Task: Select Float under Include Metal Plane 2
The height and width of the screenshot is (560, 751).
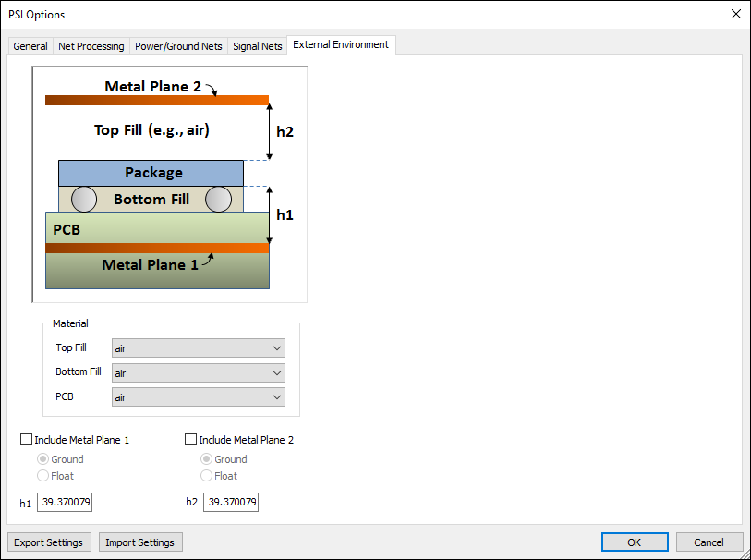Action: pyautogui.click(x=207, y=475)
